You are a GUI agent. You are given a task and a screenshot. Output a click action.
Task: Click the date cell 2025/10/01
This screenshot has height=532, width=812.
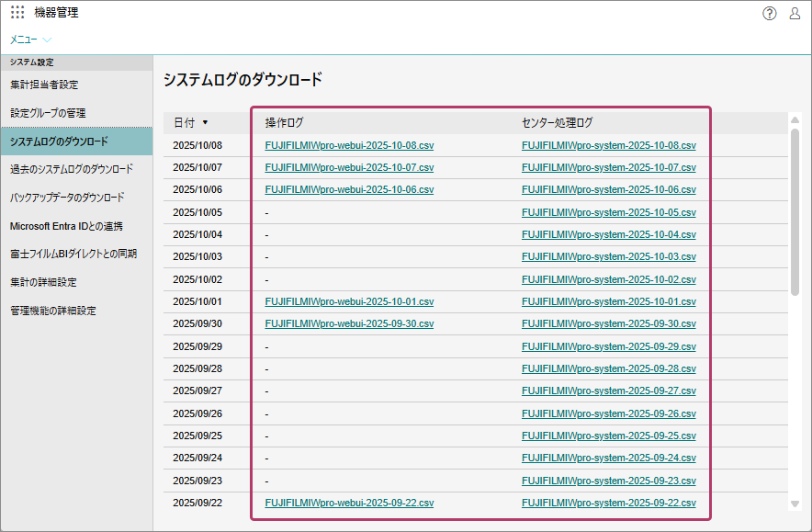tap(197, 301)
